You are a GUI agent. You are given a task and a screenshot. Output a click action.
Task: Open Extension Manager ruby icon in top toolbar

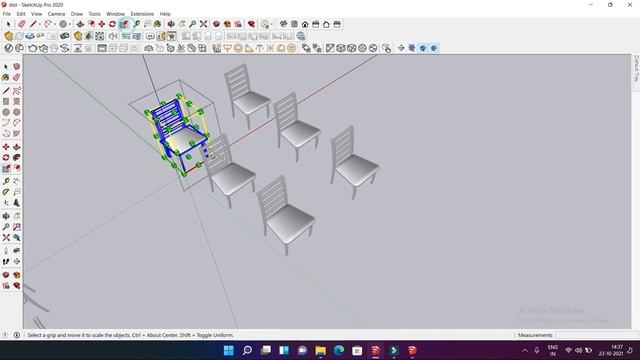(251, 24)
